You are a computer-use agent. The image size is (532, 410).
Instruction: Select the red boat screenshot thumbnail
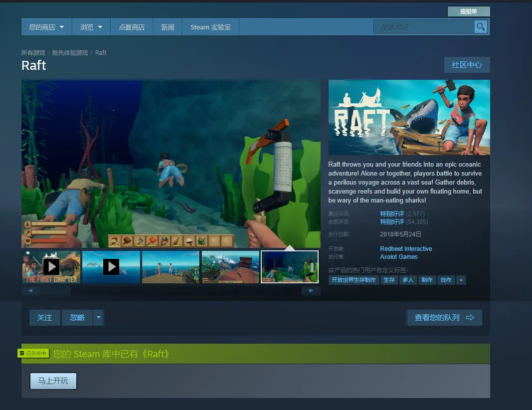click(230, 267)
